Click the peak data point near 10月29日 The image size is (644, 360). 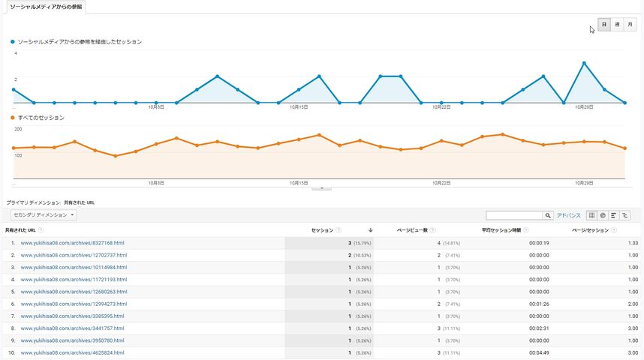point(584,63)
